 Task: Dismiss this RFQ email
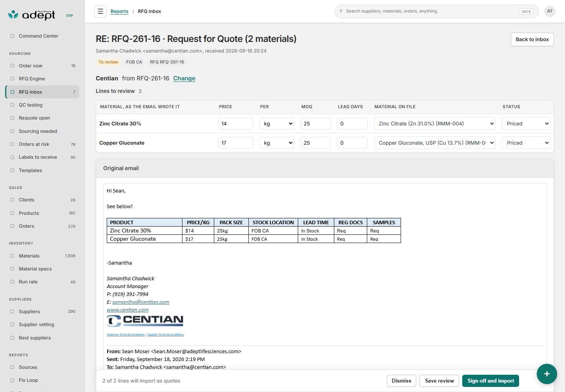point(401,381)
